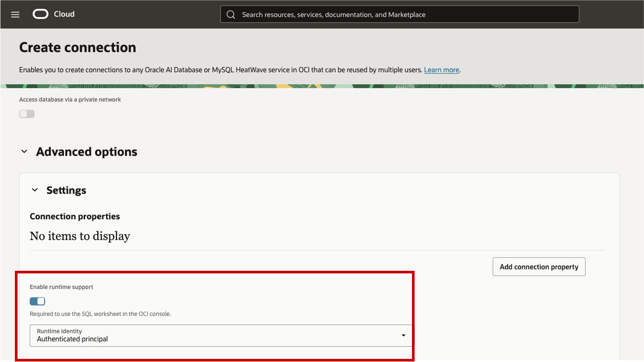644x362 pixels.
Task: Click the Advanced options chevron icon
Action: (25, 151)
